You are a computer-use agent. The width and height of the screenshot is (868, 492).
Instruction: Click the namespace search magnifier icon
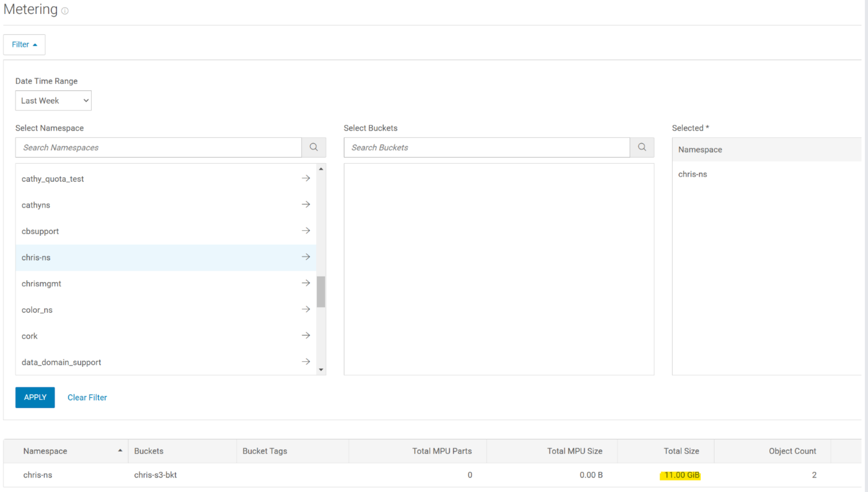coord(313,147)
